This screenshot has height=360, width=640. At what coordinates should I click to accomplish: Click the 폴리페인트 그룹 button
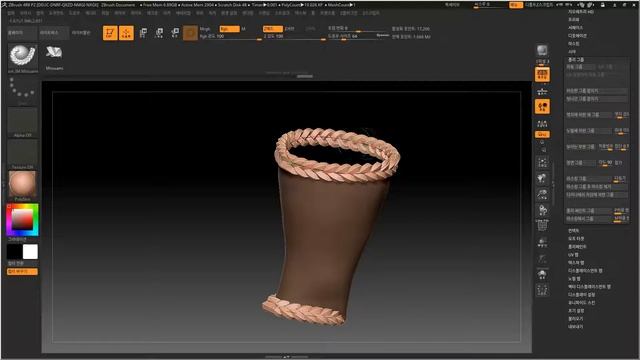[589, 211]
